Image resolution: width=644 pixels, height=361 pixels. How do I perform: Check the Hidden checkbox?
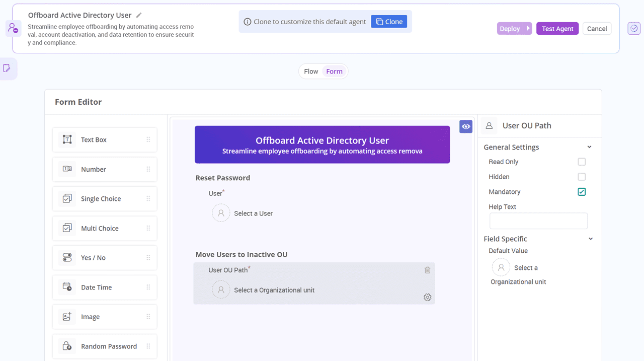[x=582, y=177]
